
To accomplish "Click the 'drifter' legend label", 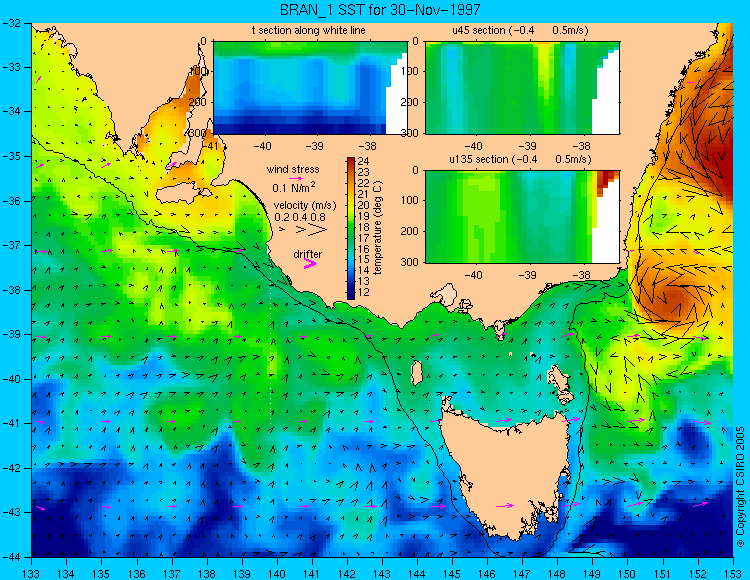I will coord(308,254).
